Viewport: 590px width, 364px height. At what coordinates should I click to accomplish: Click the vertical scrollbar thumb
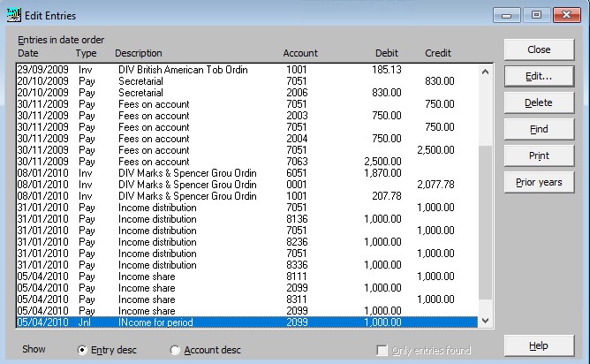tap(486, 223)
